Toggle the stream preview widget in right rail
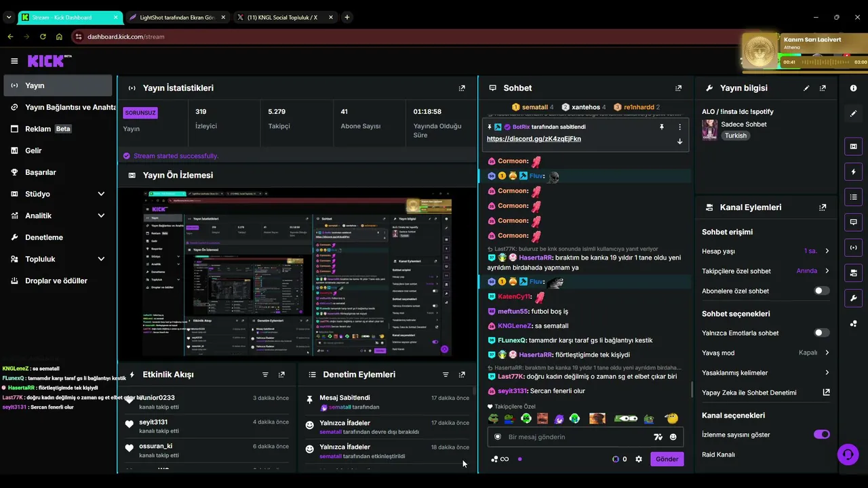Image resolution: width=868 pixels, height=488 pixels. [x=853, y=146]
